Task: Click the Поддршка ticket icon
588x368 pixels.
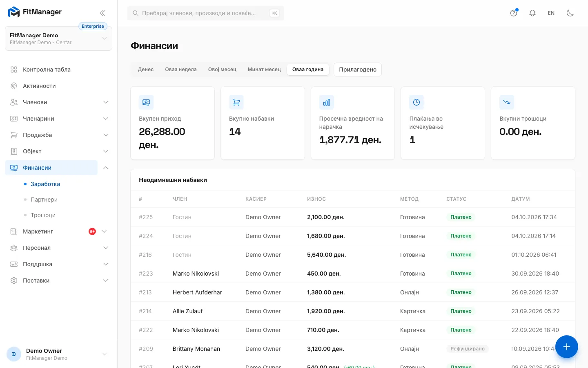Action: pyautogui.click(x=14, y=264)
